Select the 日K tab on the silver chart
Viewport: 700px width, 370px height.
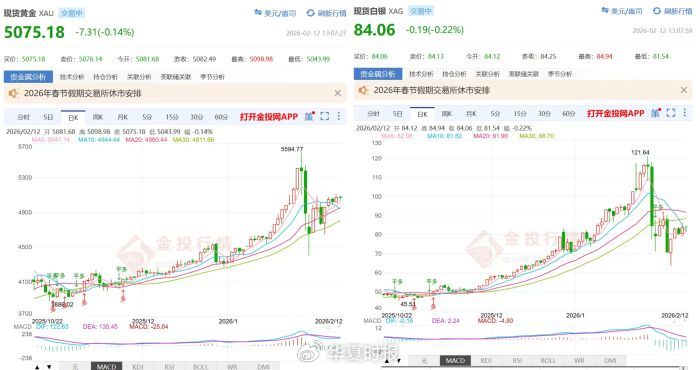422,114
